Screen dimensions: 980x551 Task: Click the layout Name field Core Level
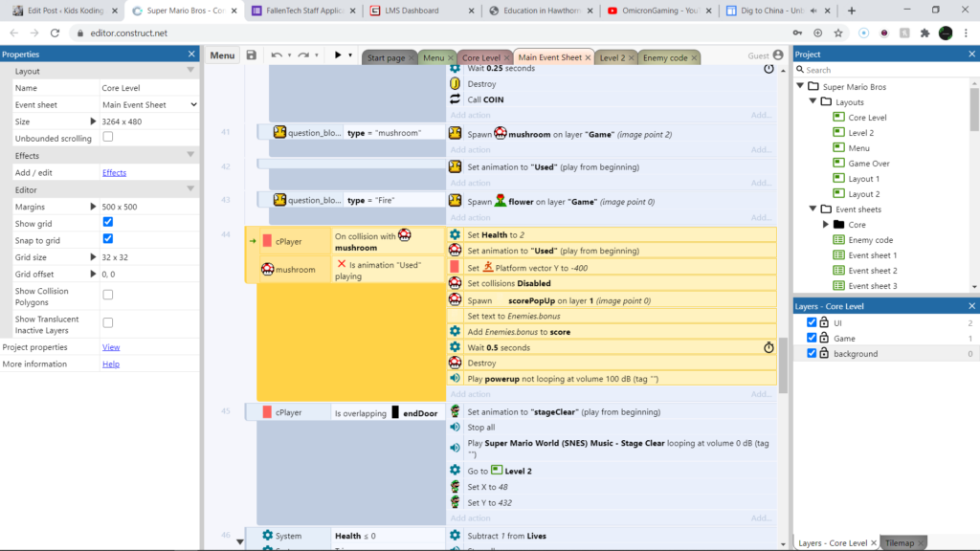coord(149,88)
